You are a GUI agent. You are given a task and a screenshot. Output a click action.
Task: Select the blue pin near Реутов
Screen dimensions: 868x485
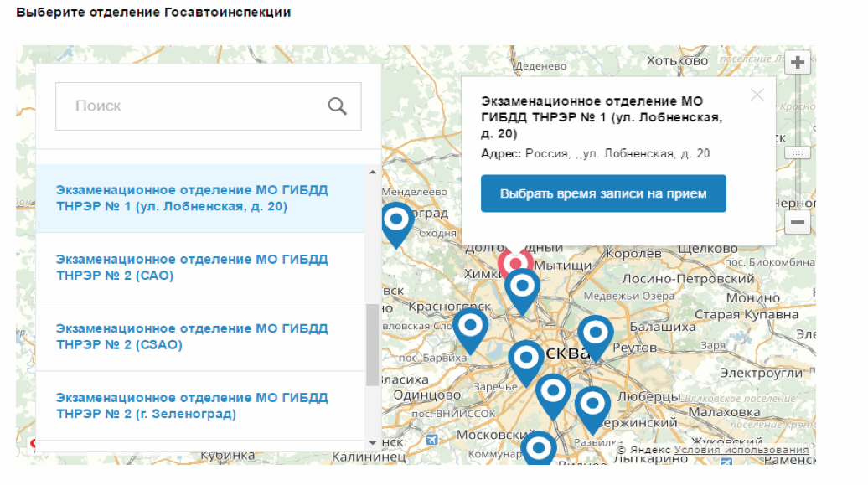tap(596, 333)
